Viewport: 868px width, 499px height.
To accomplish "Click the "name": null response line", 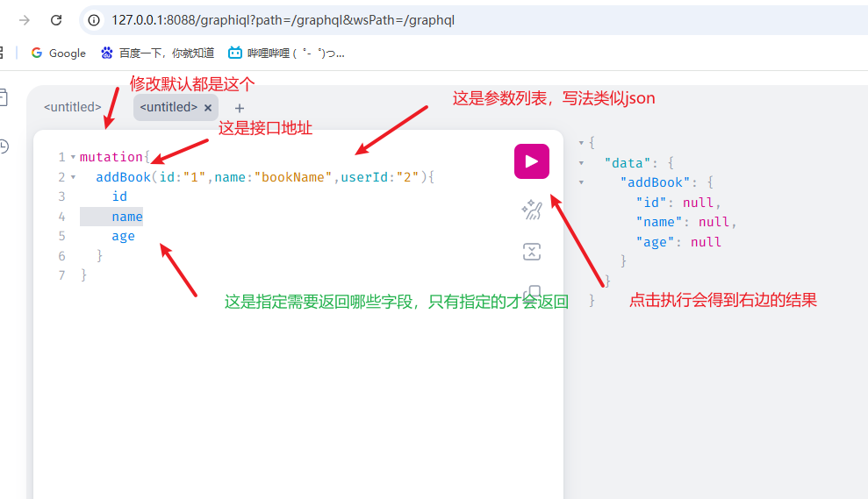I will pyautogui.click(x=686, y=222).
